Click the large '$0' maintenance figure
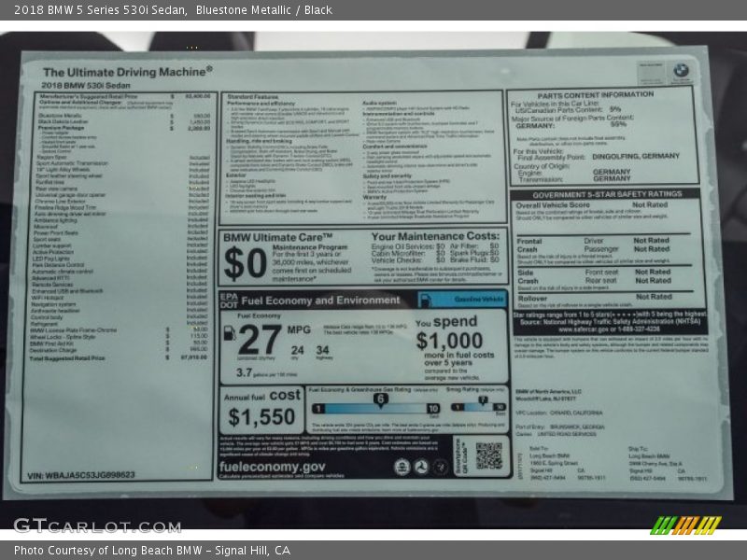 245,263
